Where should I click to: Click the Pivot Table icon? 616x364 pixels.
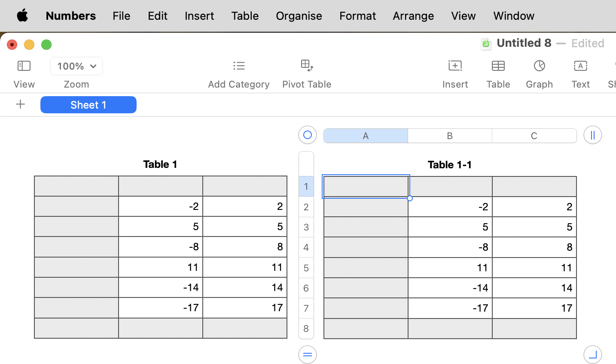point(307,66)
